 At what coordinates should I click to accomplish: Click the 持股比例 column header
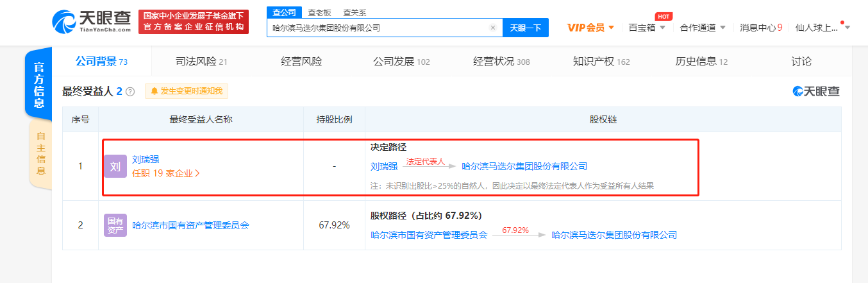[334, 119]
